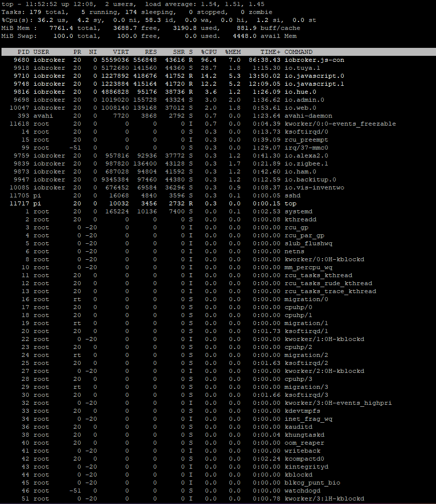The image size is (436, 504).
Task: Click the irq/37-mmc0 command
Action: pyautogui.click(x=306, y=148)
